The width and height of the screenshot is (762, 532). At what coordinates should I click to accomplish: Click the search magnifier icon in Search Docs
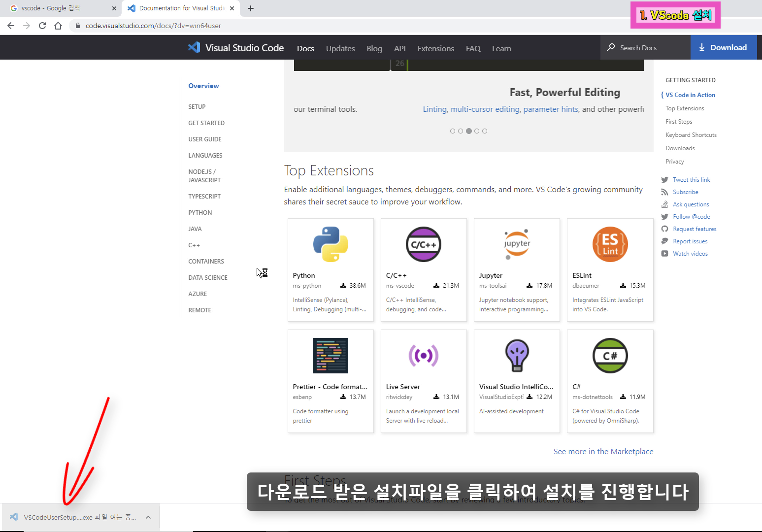(611, 47)
